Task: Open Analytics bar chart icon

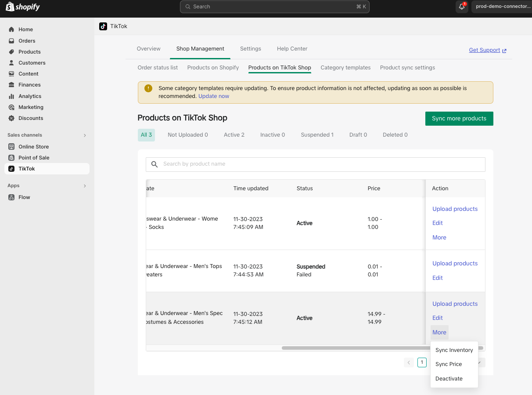Action: point(11,96)
